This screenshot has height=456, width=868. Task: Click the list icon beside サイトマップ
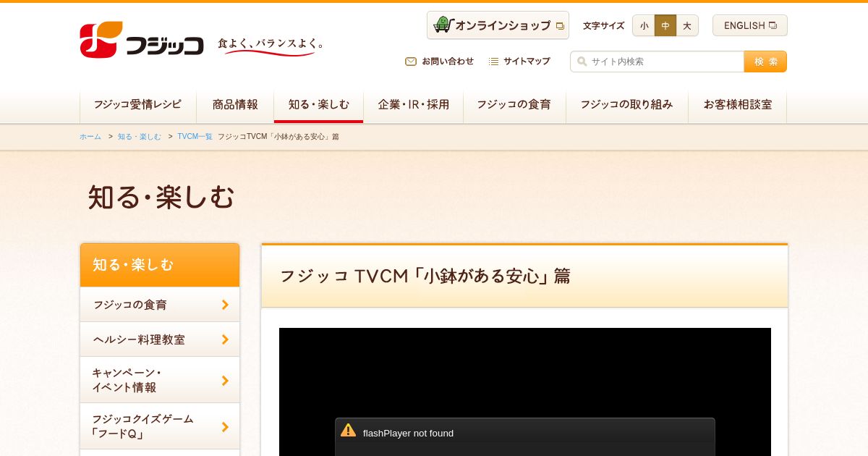tap(493, 62)
